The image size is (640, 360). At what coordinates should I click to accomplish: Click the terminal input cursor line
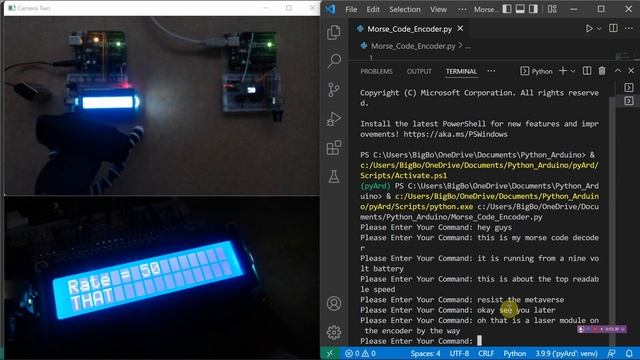click(x=480, y=341)
